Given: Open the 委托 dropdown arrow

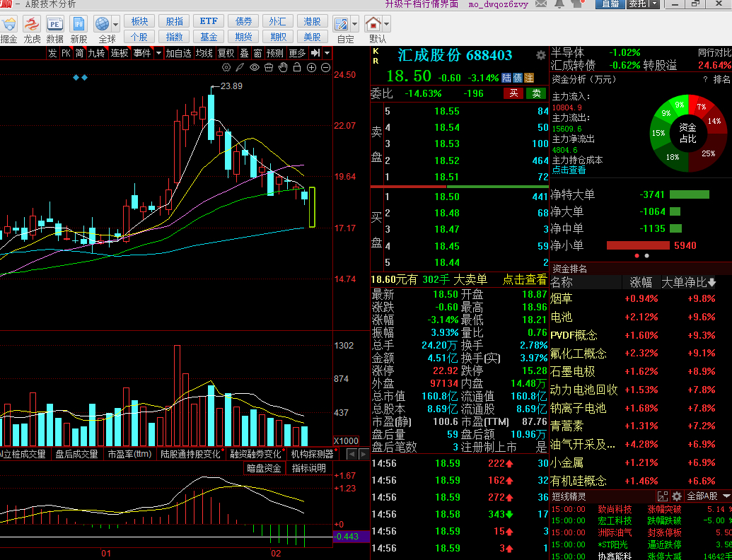Looking at the screenshot, I should (x=654, y=4).
